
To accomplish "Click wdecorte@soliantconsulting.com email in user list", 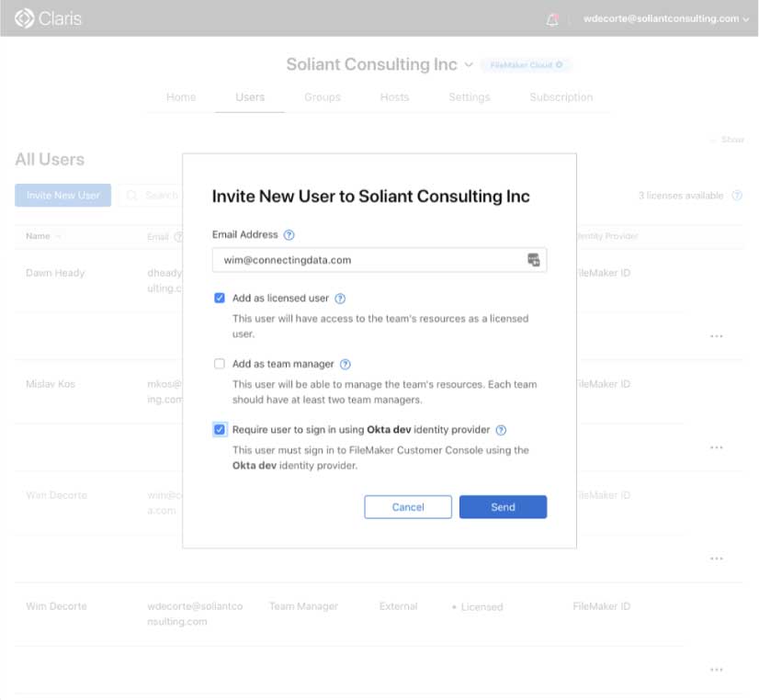I will click(x=195, y=614).
